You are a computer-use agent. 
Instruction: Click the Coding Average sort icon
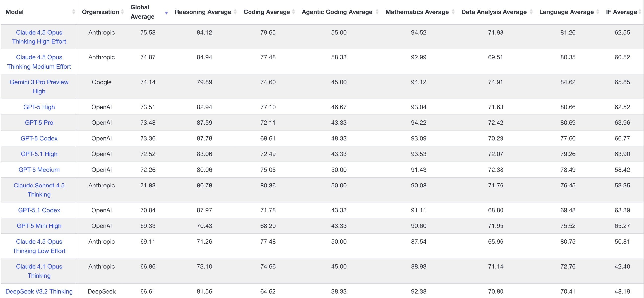point(293,12)
